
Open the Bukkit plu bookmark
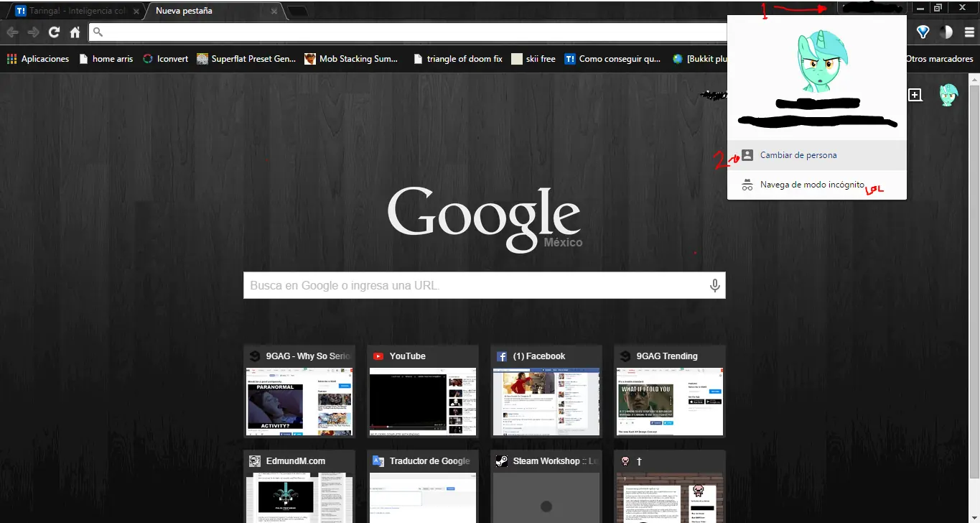pos(700,59)
